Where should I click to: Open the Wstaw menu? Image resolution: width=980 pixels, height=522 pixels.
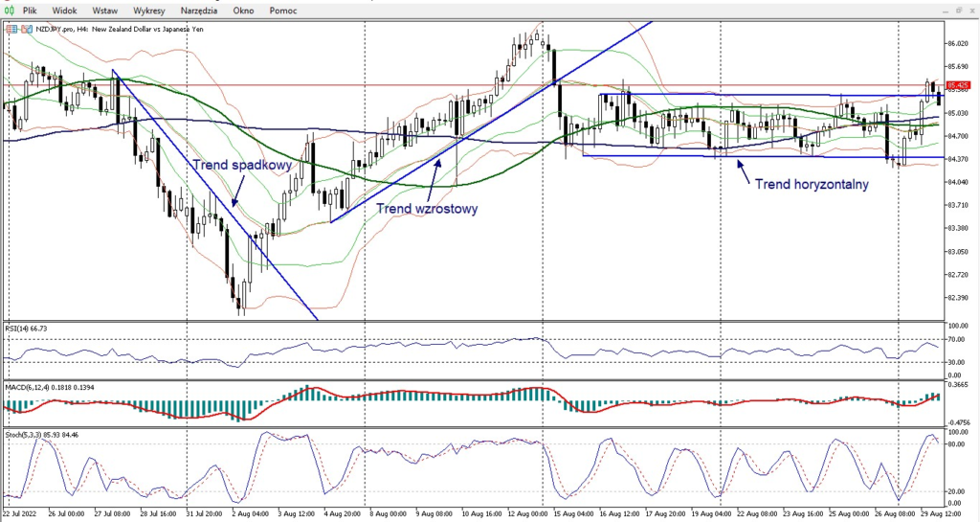coord(105,11)
